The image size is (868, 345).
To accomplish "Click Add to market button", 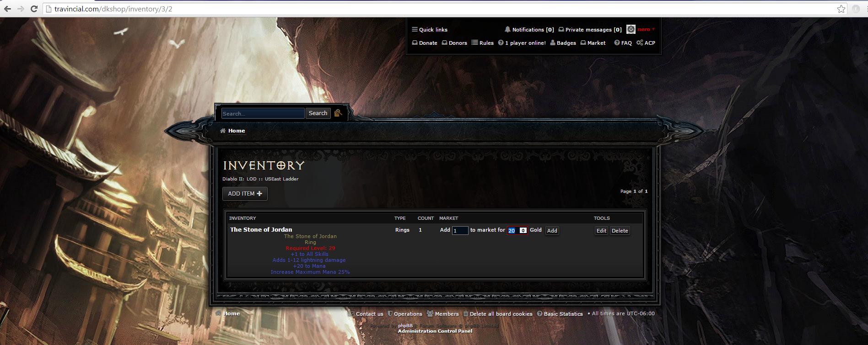I will point(552,231).
